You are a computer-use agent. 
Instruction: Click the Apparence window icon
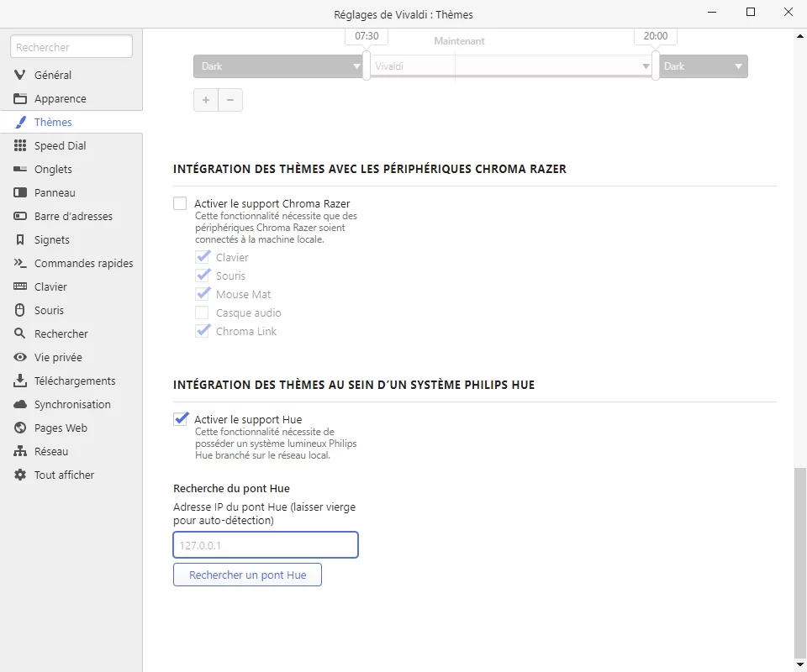click(20, 99)
